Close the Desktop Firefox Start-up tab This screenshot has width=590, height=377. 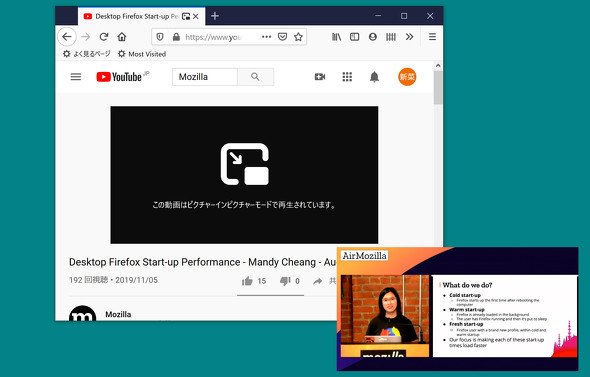(196, 17)
